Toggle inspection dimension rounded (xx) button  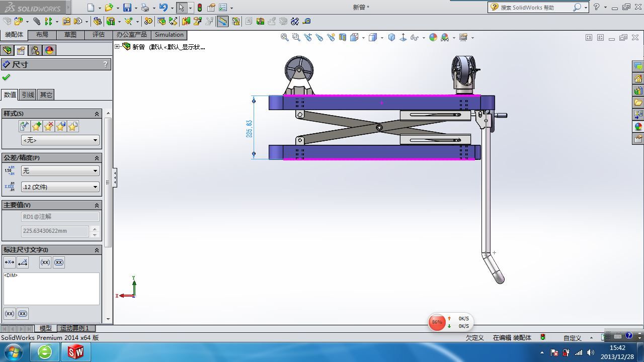tap(59, 262)
